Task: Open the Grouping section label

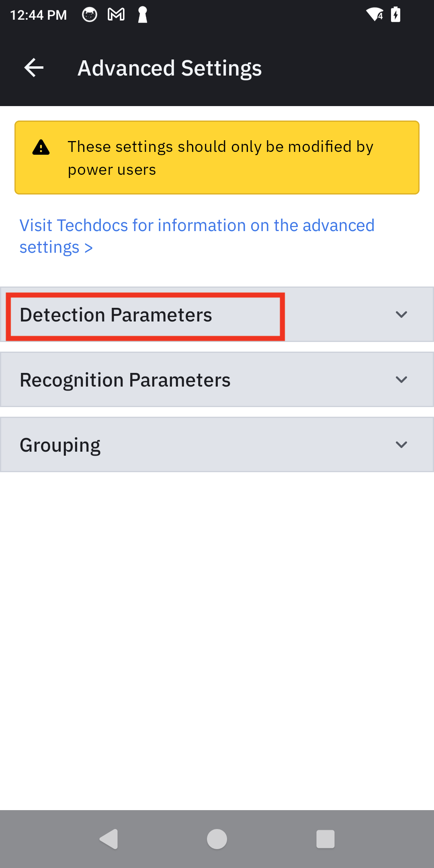Action: point(60,445)
